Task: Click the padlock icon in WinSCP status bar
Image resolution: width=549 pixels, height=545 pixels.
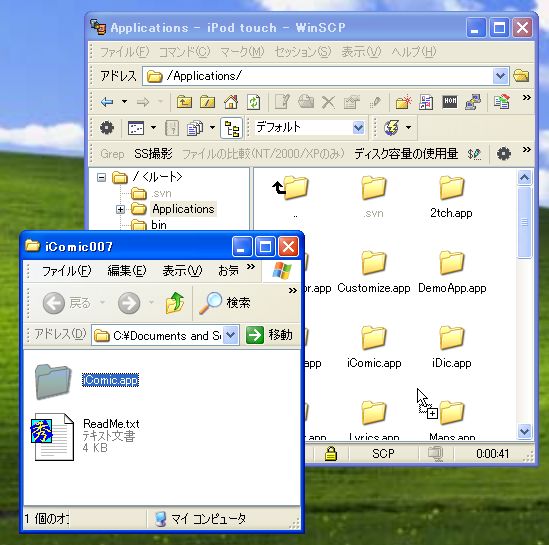Action: point(331,453)
